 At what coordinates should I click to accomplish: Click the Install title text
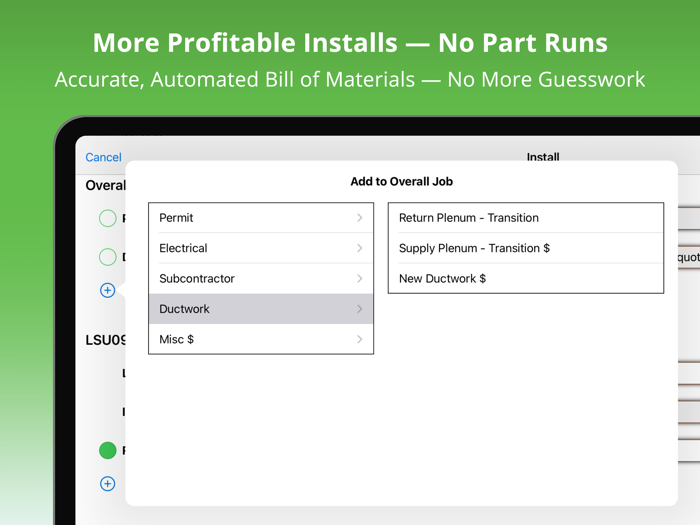[543, 157]
